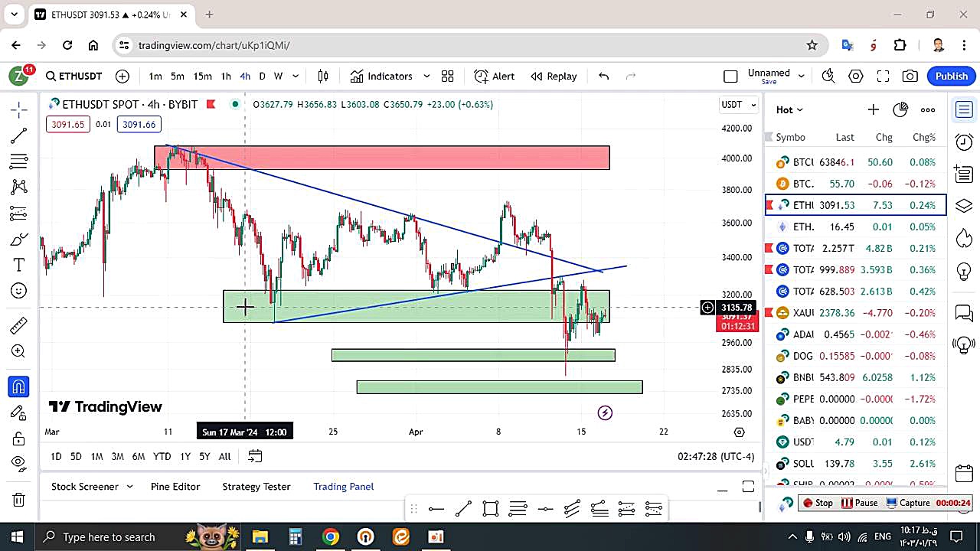Pick horizontal line in floating drawing toolbar

click(436, 509)
